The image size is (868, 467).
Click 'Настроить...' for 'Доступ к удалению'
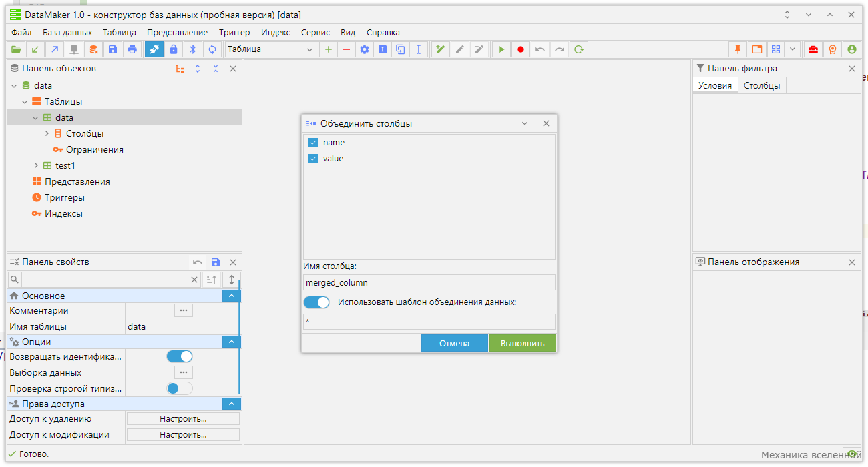[183, 419]
